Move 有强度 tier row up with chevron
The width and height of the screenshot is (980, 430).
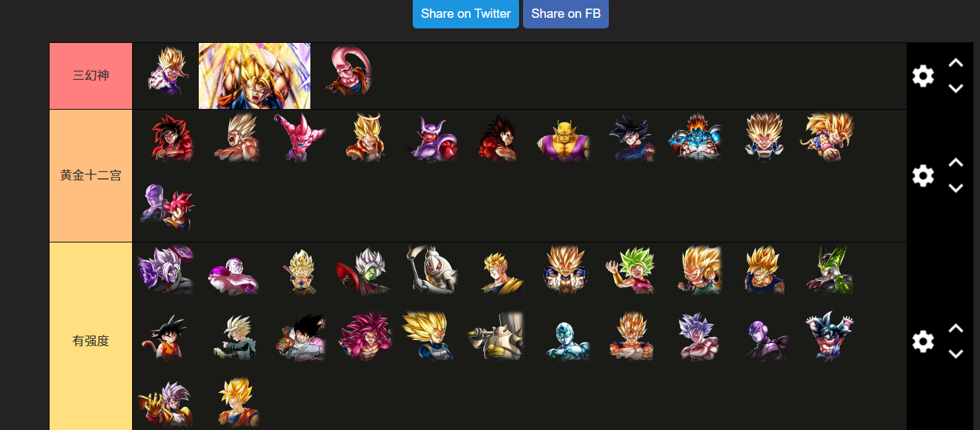coord(956,329)
